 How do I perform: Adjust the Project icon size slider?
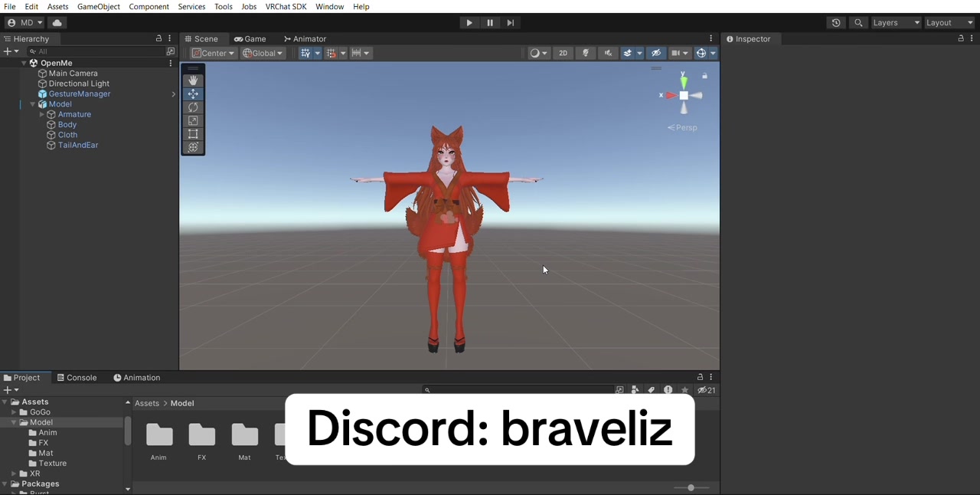(691, 487)
